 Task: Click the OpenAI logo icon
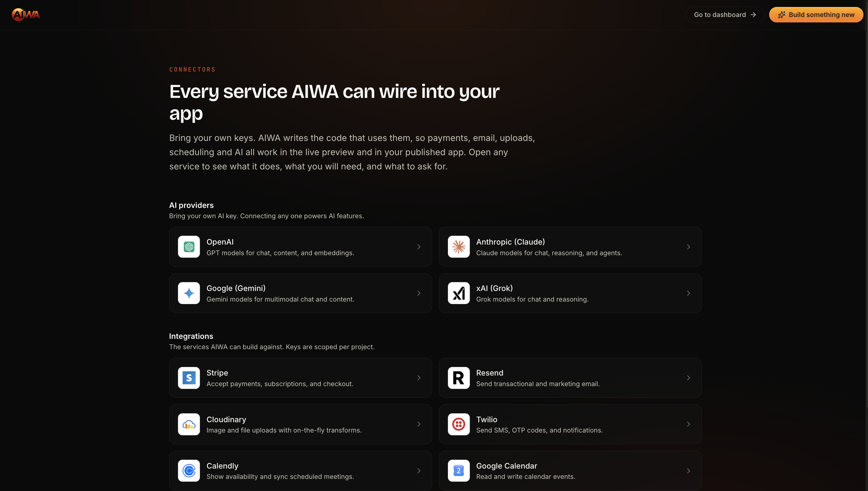point(189,247)
